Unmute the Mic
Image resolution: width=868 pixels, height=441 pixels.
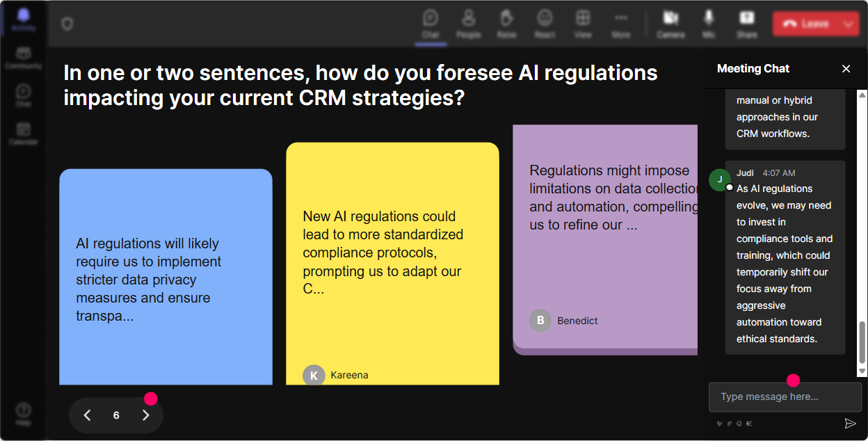point(709,24)
